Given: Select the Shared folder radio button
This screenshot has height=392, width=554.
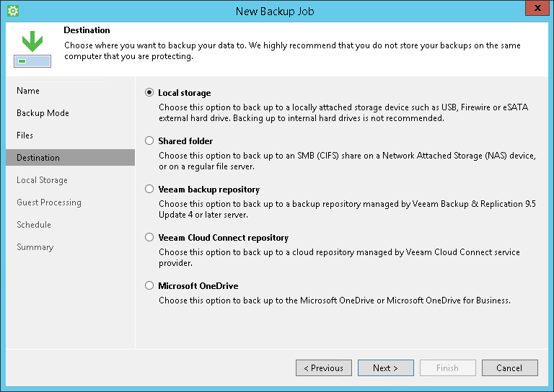Looking at the screenshot, I should pos(149,141).
